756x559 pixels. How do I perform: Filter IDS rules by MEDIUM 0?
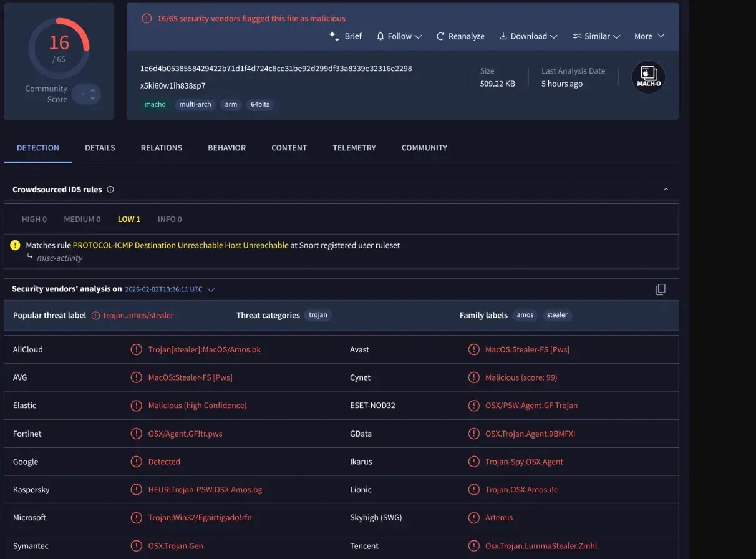82,219
